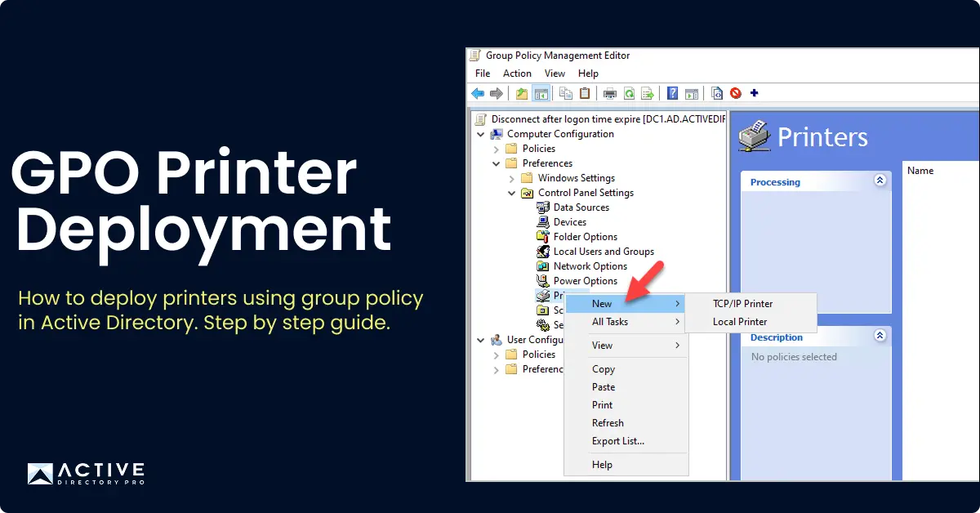Click the XML document toolbar icon
Image resolution: width=980 pixels, height=513 pixels.
[717, 94]
